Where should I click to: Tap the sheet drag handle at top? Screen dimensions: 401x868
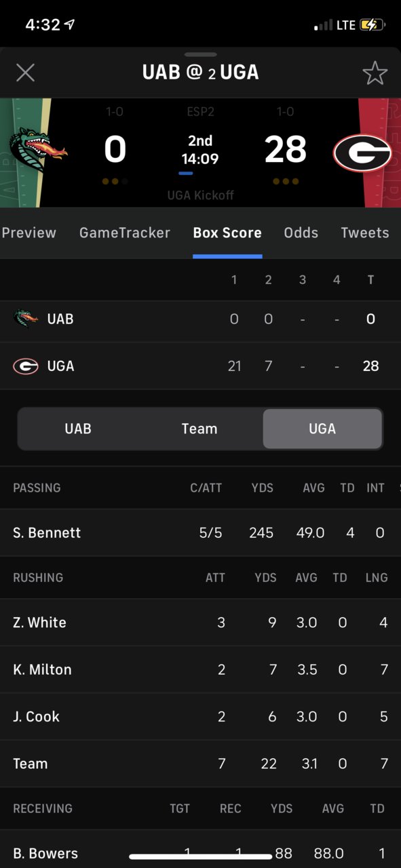coord(200,54)
